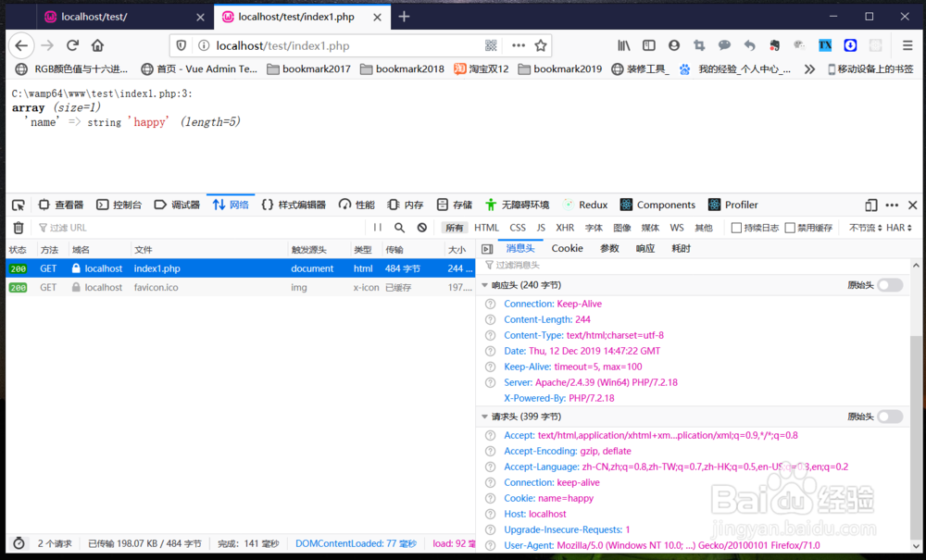
Task: Toggle 原始头 raw switch for response headers
Action: [x=890, y=285]
